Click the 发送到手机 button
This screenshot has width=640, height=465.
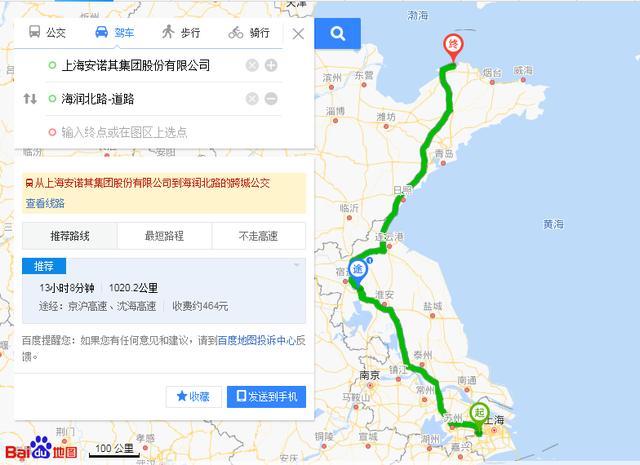coord(267,396)
